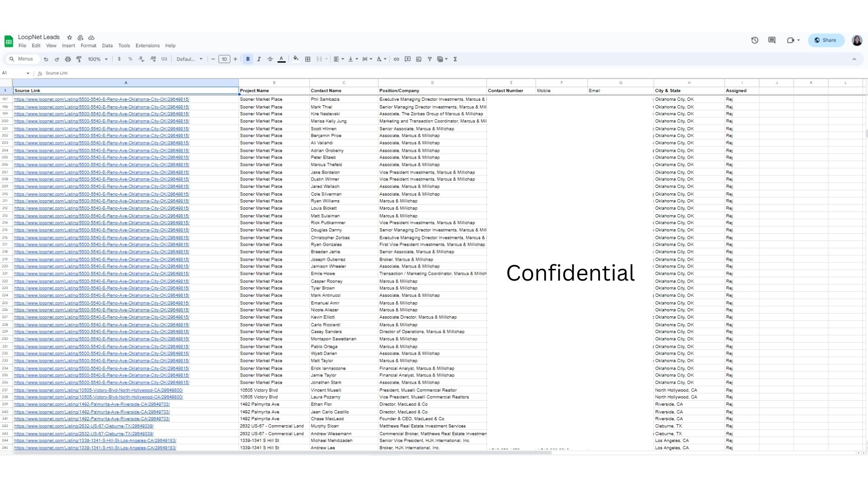Viewport: 868px width, 488px height.
Task: Undo the last action
Action: (x=46, y=59)
